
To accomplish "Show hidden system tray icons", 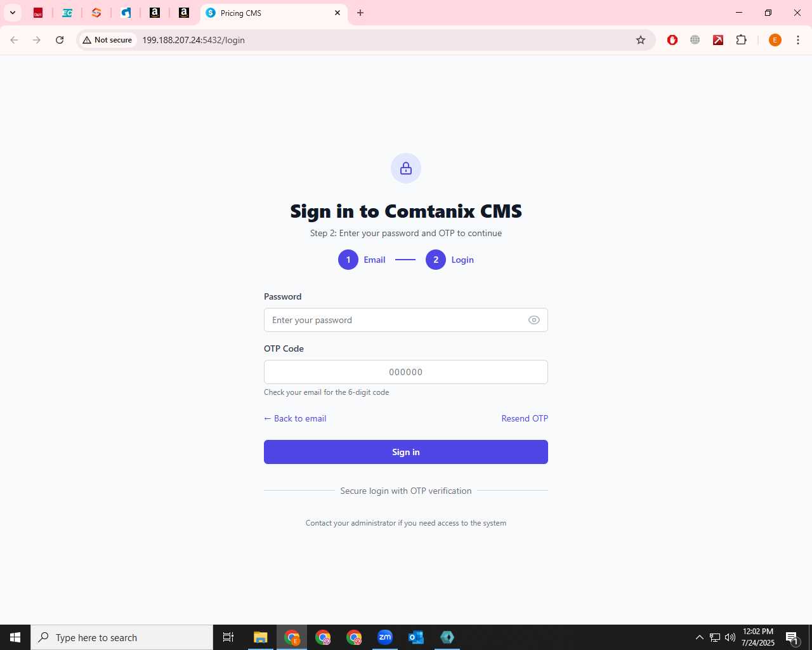I will point(699,637).
